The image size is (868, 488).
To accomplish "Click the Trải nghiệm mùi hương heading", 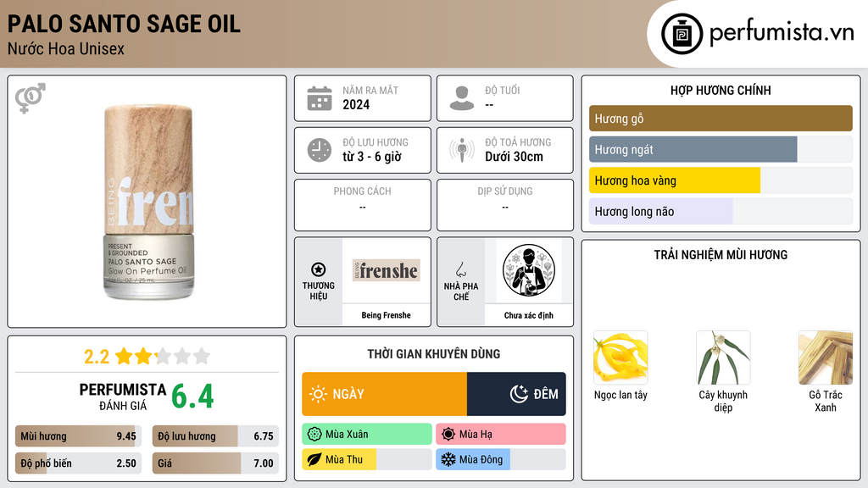I will 721,255.
